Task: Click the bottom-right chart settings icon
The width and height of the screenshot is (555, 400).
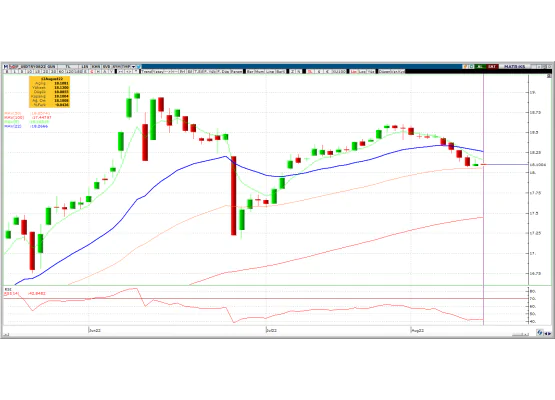Action: (540, 333)
